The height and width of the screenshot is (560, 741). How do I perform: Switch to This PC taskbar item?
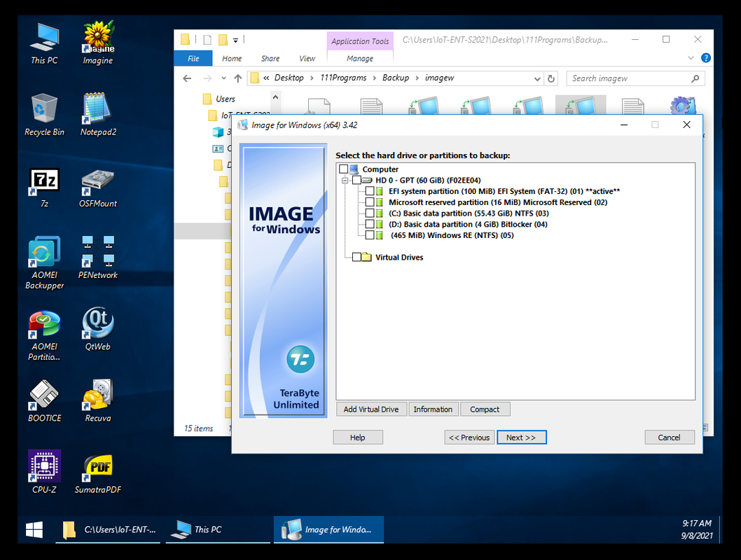[x=218, y=529]
